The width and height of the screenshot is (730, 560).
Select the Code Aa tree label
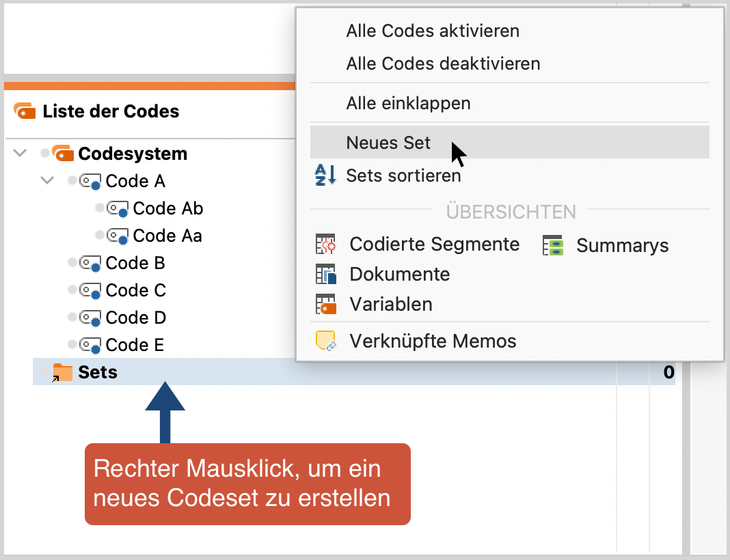(167, 236)
